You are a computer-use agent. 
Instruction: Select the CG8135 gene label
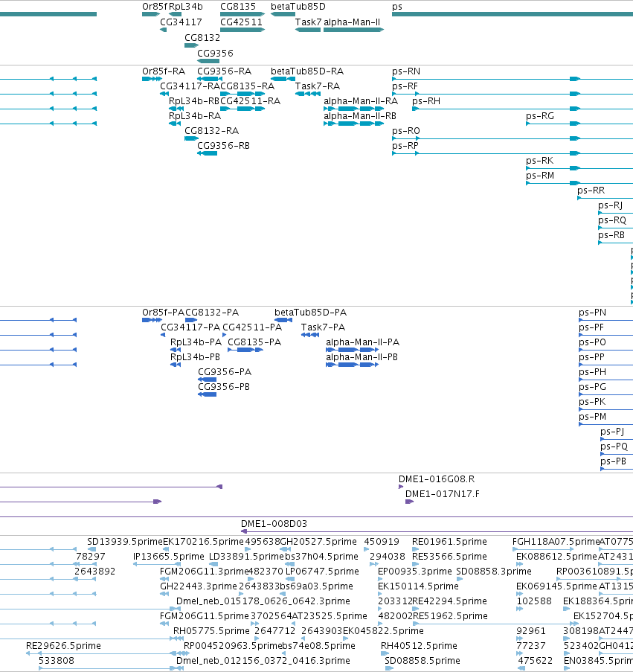tap(238, 7)
